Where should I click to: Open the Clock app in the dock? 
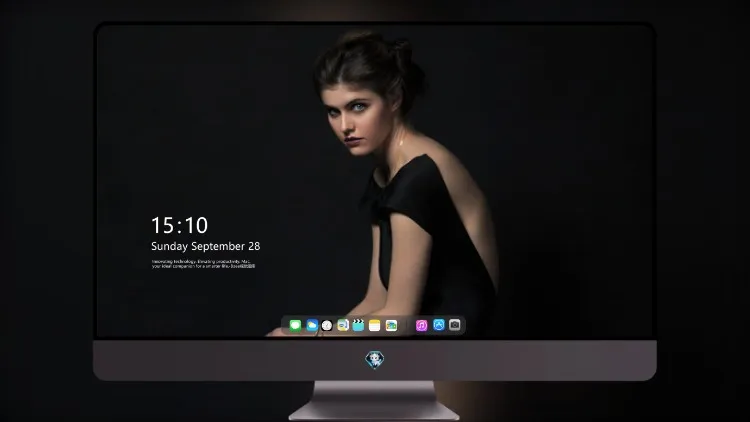click(327, 325)
